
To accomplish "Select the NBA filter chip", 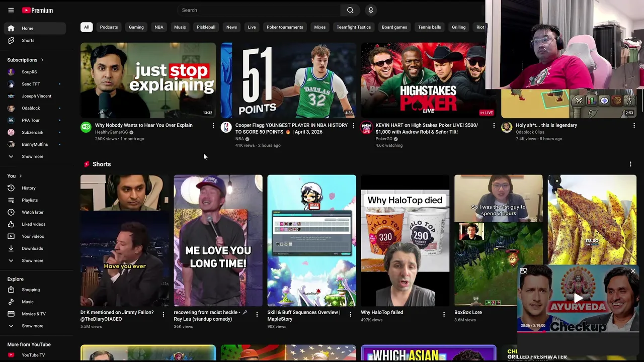I will (x=159, y=27).
